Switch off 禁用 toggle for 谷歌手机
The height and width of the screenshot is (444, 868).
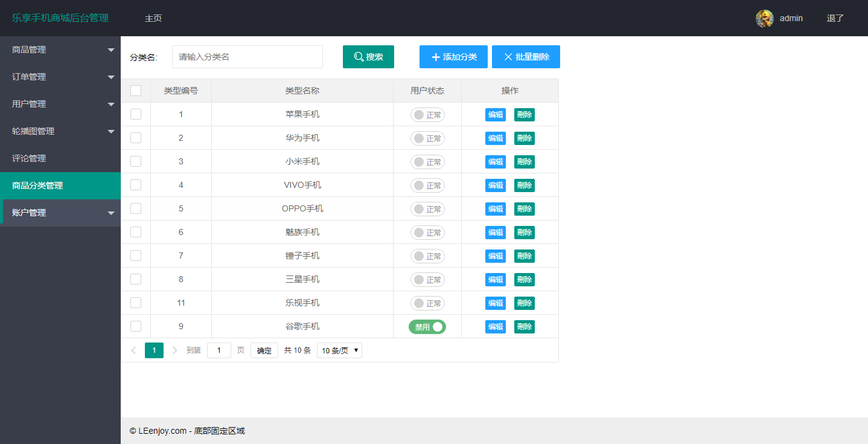(x=427, y=327)
